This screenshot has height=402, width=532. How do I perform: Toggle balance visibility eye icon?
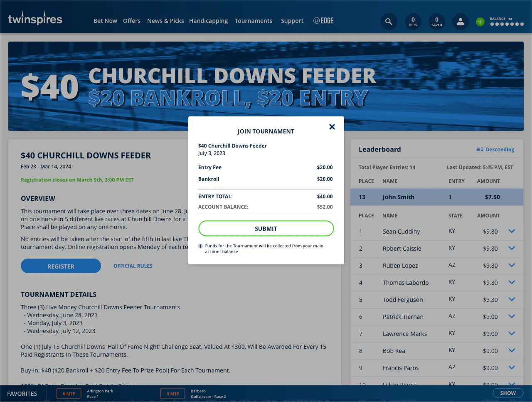click(x=510, y=19)
